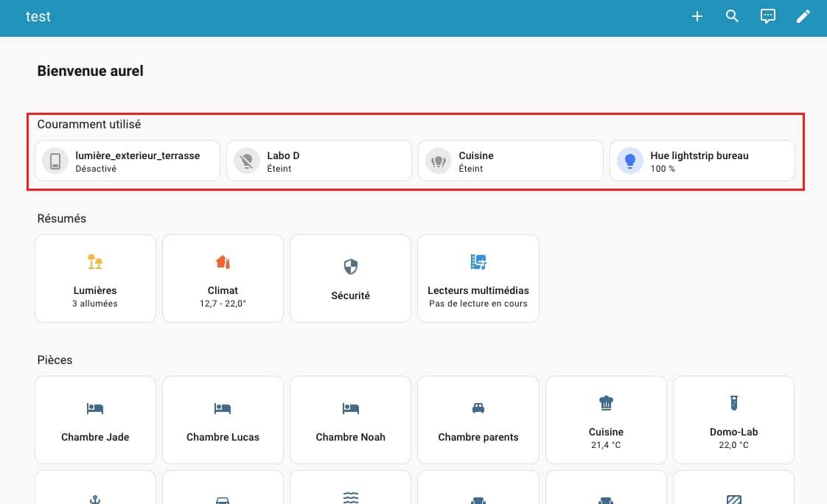Screen dimensions: 827x504
Task: Click the plus add icon in header
Action: (x=697, y=16)
